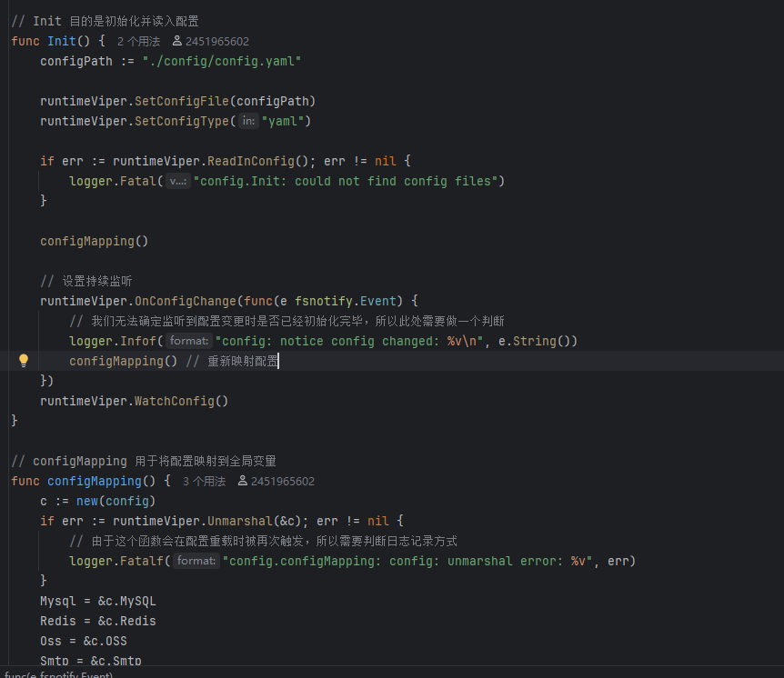Click 'Smtp = &c.Smtp' assignment line
Viewport: 784px width, 678px height.
[x=91, y=661]
